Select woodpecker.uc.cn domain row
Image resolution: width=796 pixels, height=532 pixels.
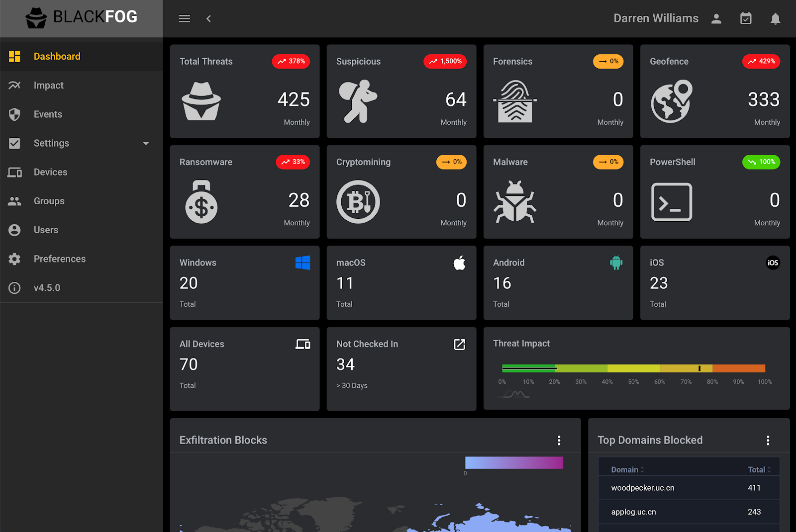689,488
